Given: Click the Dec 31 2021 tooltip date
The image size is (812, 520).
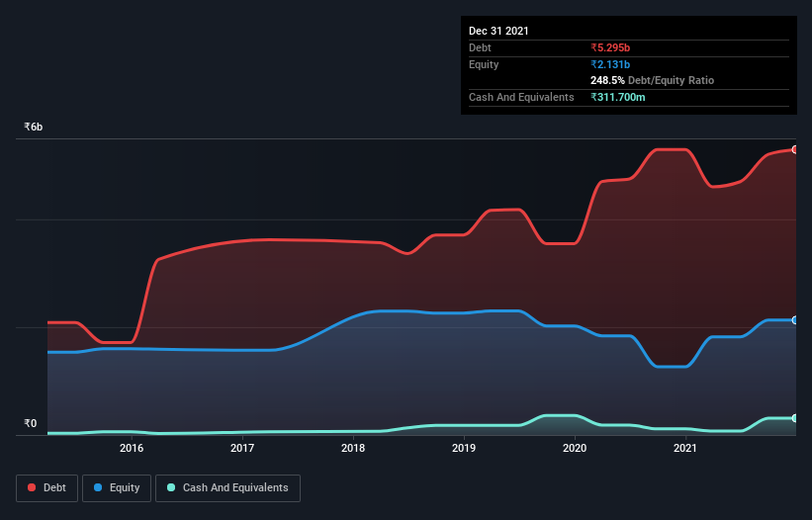Looking at the screenshot, I should pyautogui.click(x=498, y=31).
